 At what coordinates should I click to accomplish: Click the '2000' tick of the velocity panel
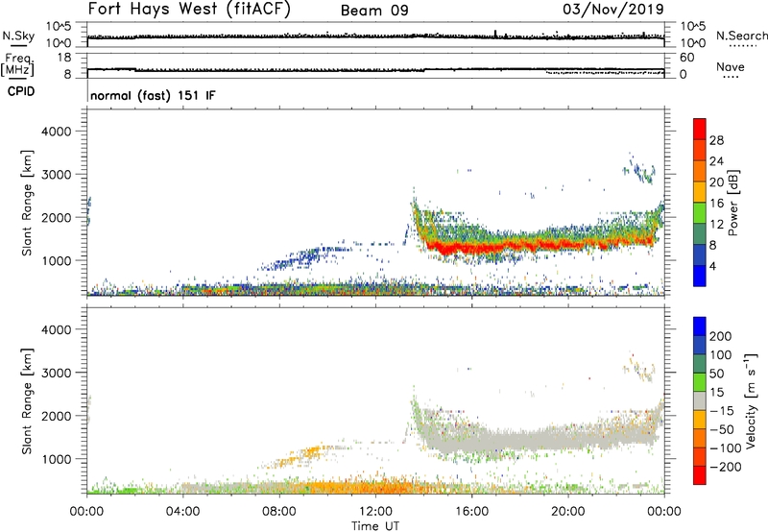pyautogui.click(x=57, y=416)
